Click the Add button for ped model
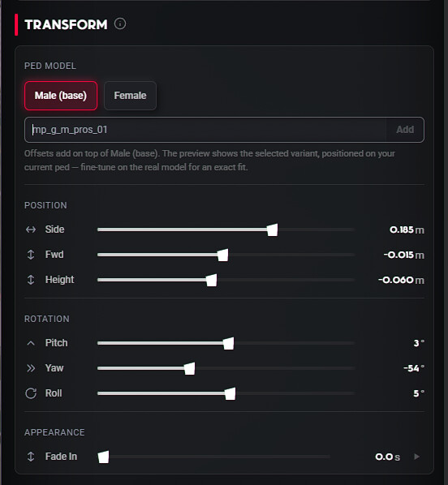The height and width of the screenshot is (485, 448). (405, 130)
